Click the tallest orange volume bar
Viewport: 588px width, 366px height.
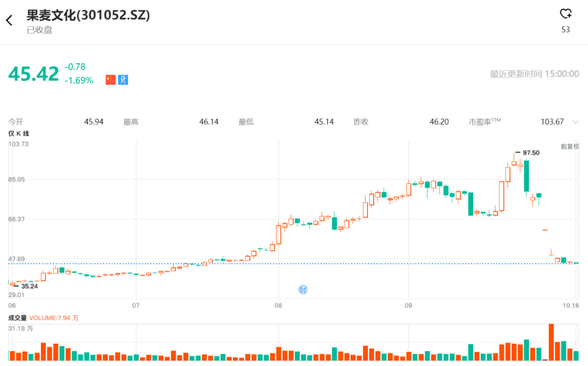[x=551, y=341]
